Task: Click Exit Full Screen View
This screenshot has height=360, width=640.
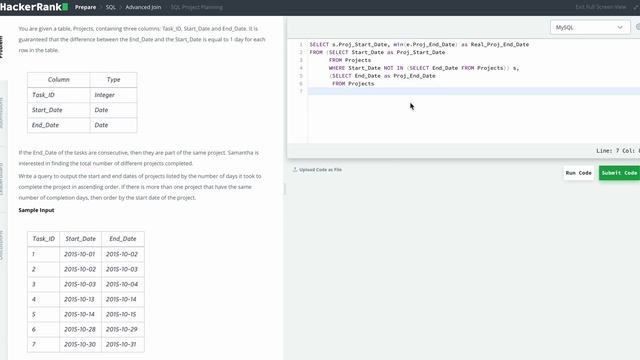Action: [x=600, y=7]
